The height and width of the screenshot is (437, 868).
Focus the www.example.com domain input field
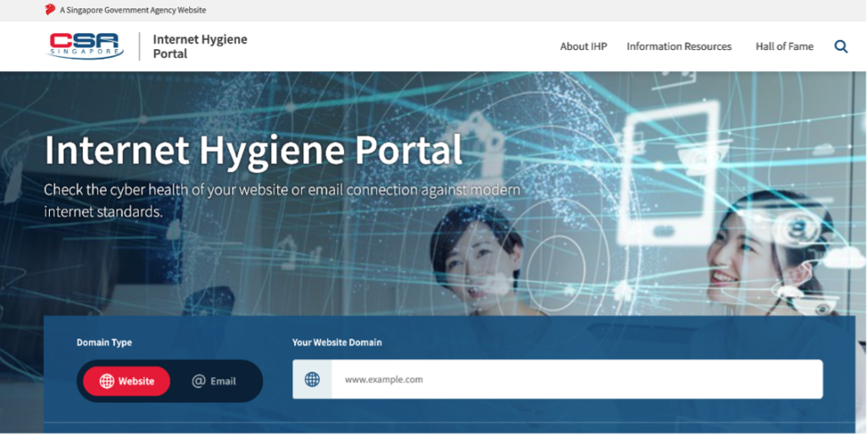pos(576,379)
